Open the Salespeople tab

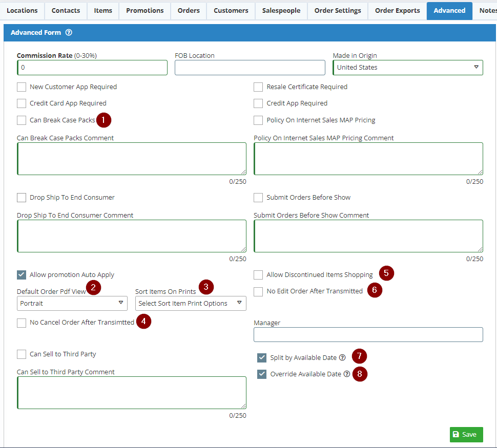coord(281,10)
